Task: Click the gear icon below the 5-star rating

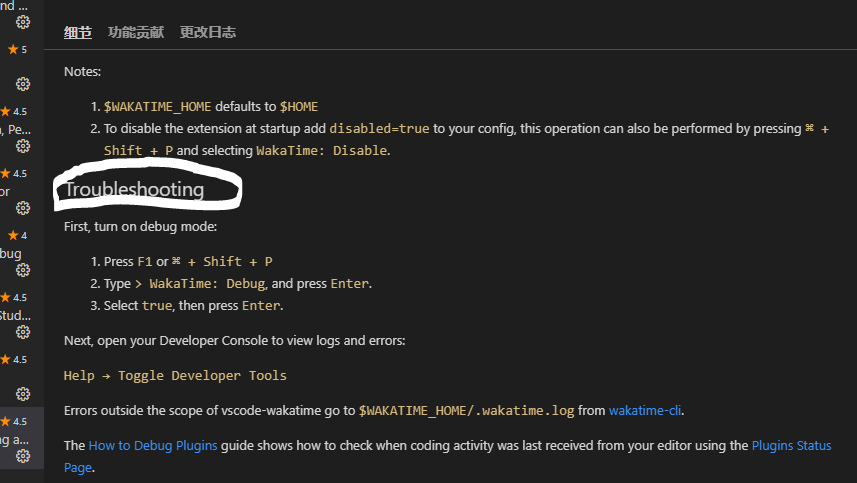Action: tap(23, 84)
